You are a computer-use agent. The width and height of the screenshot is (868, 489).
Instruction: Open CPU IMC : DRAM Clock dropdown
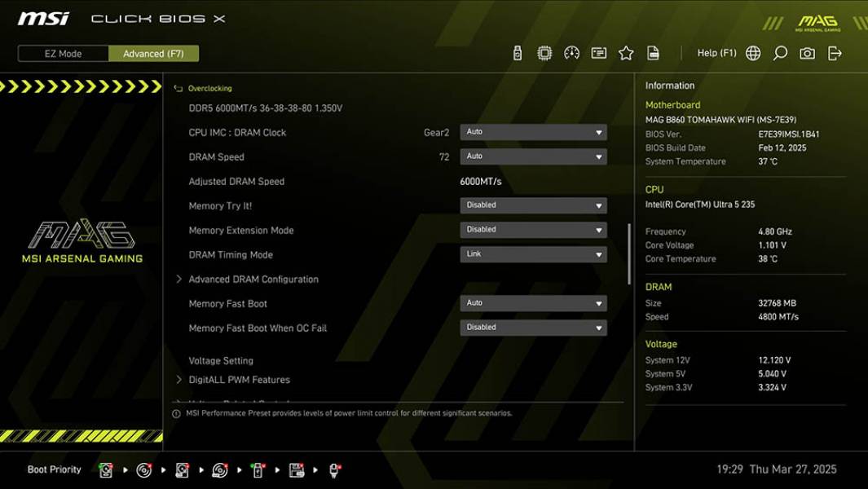(x=533, y=132)
